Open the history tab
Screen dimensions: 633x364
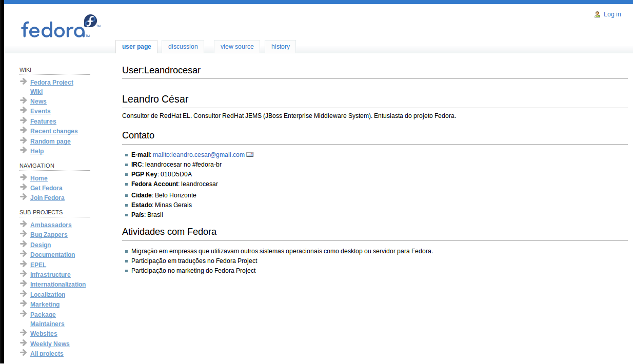pos(281,47)
